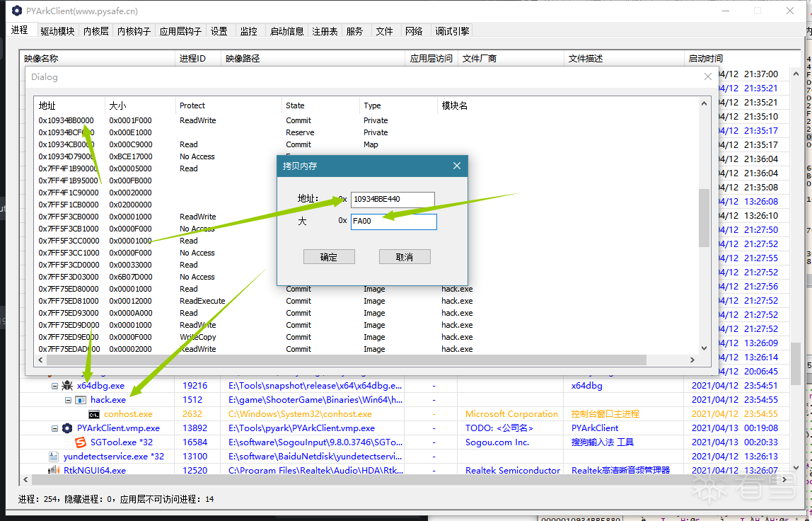Collapse the hack.exe tree node
This screenshot has height=521, width=812.
(68, 400)
